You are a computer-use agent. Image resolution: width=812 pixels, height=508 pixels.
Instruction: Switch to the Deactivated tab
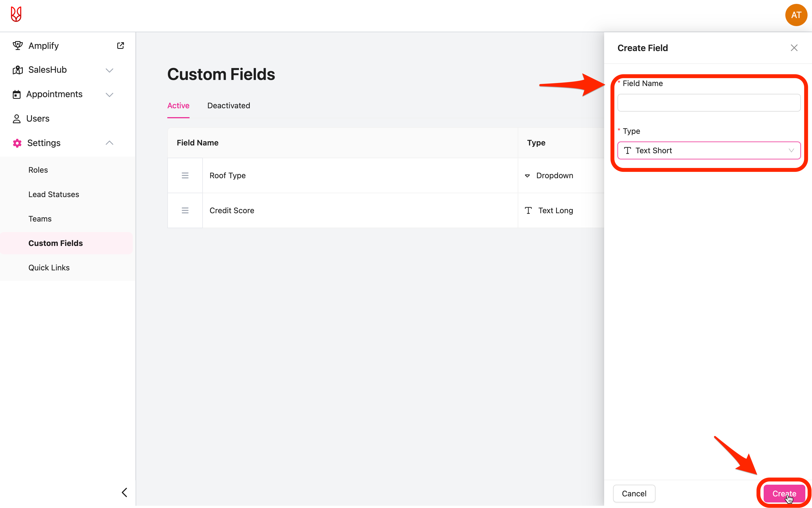click(x=229, y=105)
